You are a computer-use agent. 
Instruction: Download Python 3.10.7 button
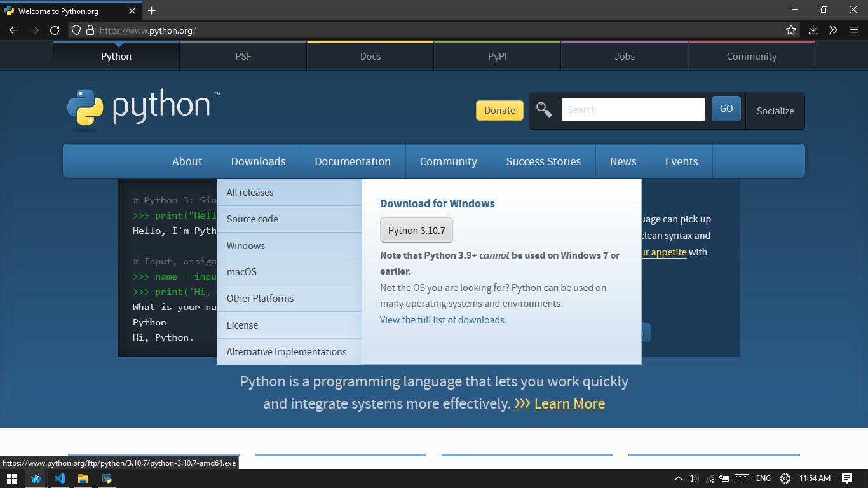(416, 230)
